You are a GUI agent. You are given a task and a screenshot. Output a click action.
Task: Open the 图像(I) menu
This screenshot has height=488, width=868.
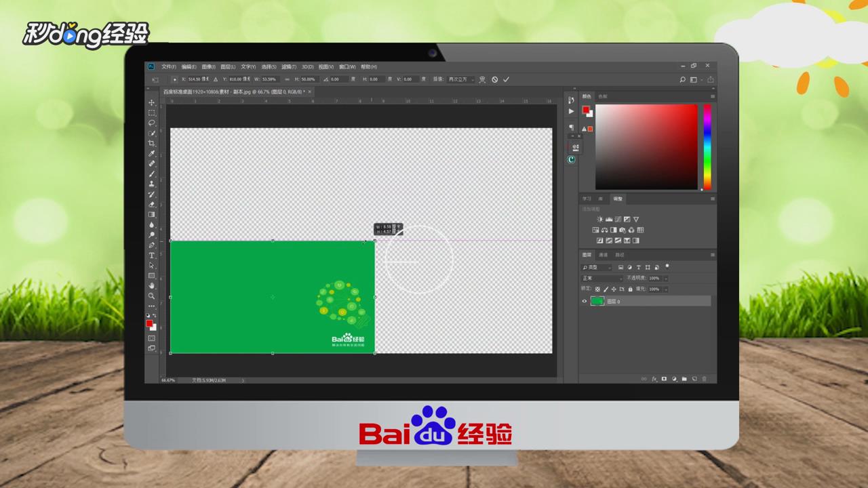click(x=208, y=67)
